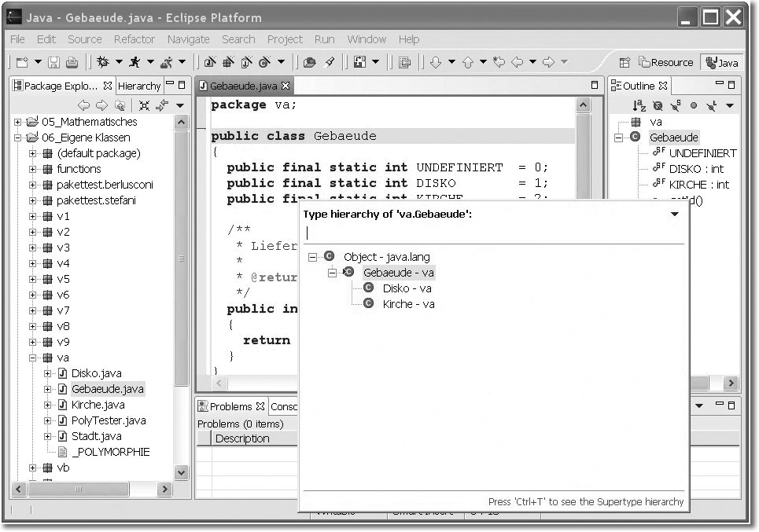Switch to the Resource perspective
Screen dimensions: 759x532
(x=665, y=63)
